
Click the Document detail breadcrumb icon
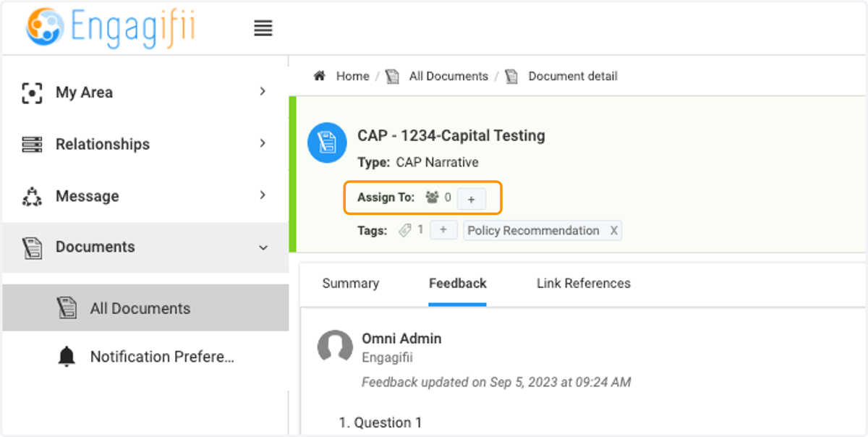pos(511,76)
